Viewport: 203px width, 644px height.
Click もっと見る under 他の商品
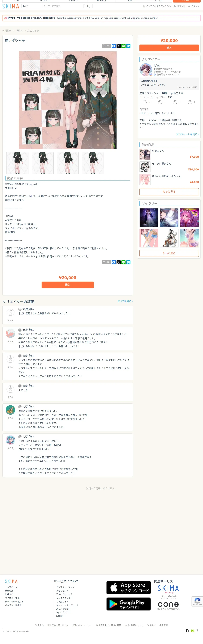(x=169, y=192)
